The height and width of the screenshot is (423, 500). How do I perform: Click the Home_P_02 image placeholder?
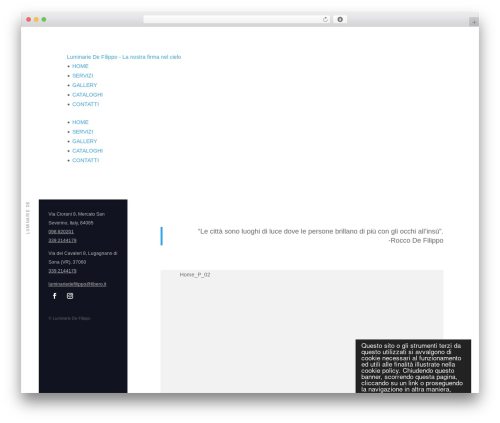pyautogui.click(x=302, y=331)
